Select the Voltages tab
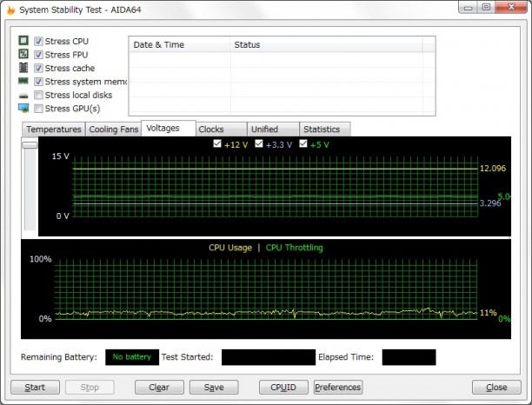This screenshot has height=405, width=532. 169,129
